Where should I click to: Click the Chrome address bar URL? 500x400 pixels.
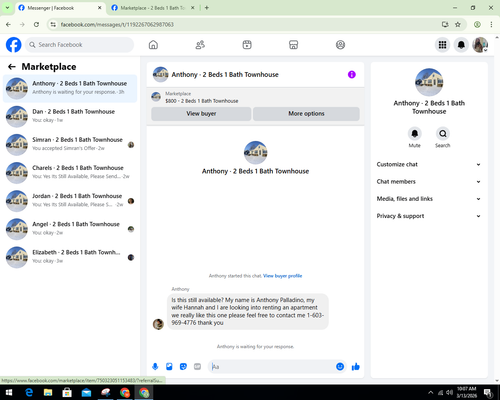click(117, 24)
